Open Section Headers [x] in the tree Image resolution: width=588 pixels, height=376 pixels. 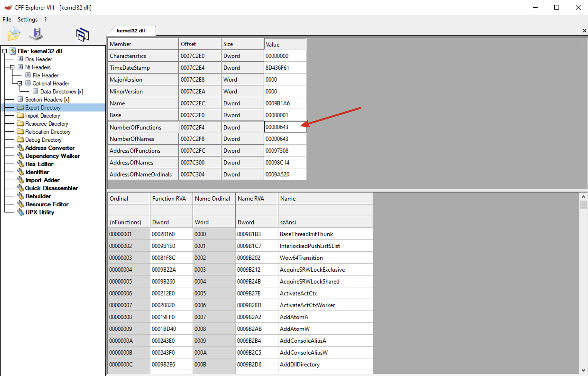point(47,100)
